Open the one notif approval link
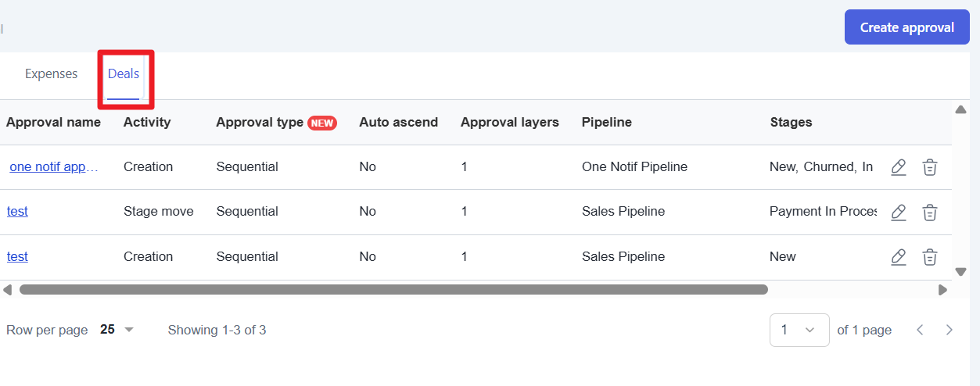The width and height of the screenshot is (980, 386). (54, 166)
